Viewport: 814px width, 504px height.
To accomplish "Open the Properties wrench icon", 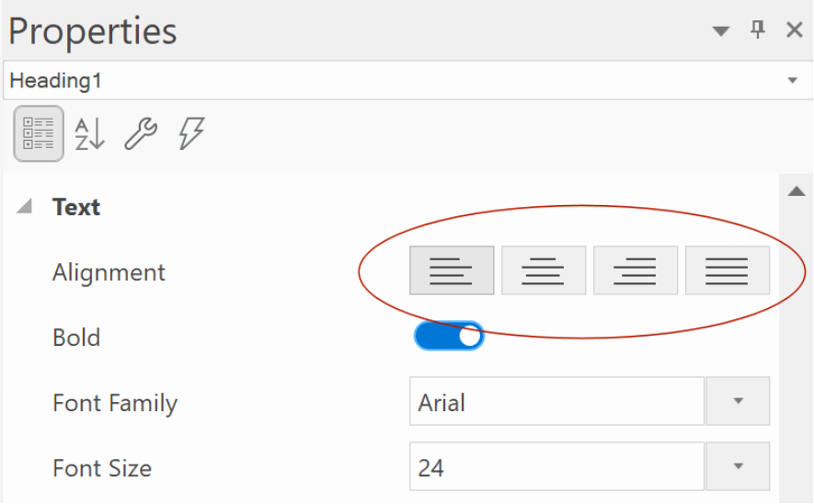I will tap(141, 134).
